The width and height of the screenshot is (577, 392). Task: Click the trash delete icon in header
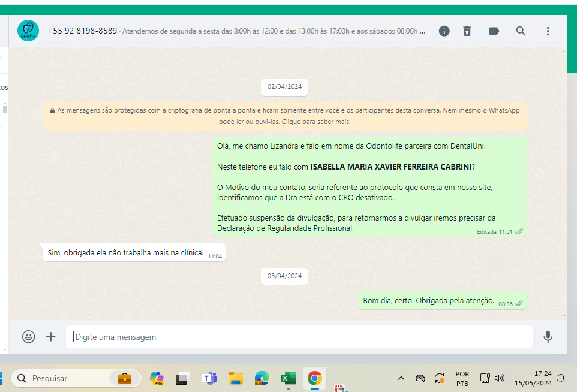coord(467,31)
